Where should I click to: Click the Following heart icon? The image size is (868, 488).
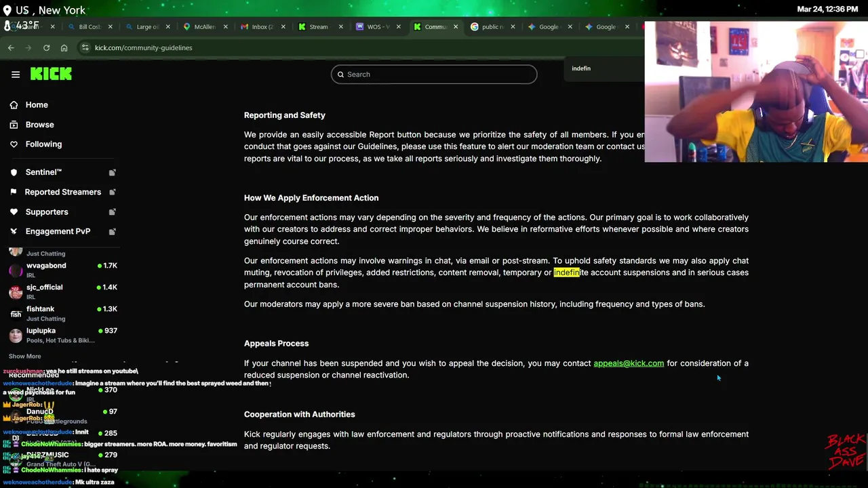pos(14,144)
